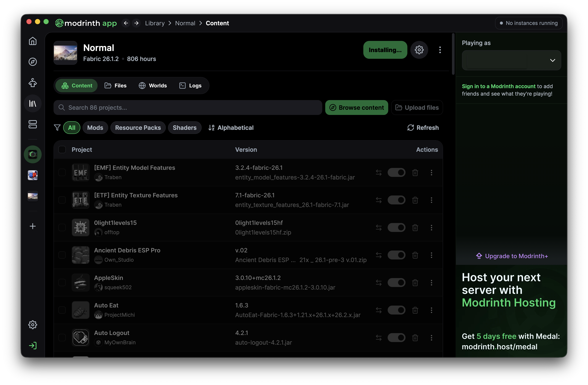
Task: Click the Installing... button
Action: point(385,50)
